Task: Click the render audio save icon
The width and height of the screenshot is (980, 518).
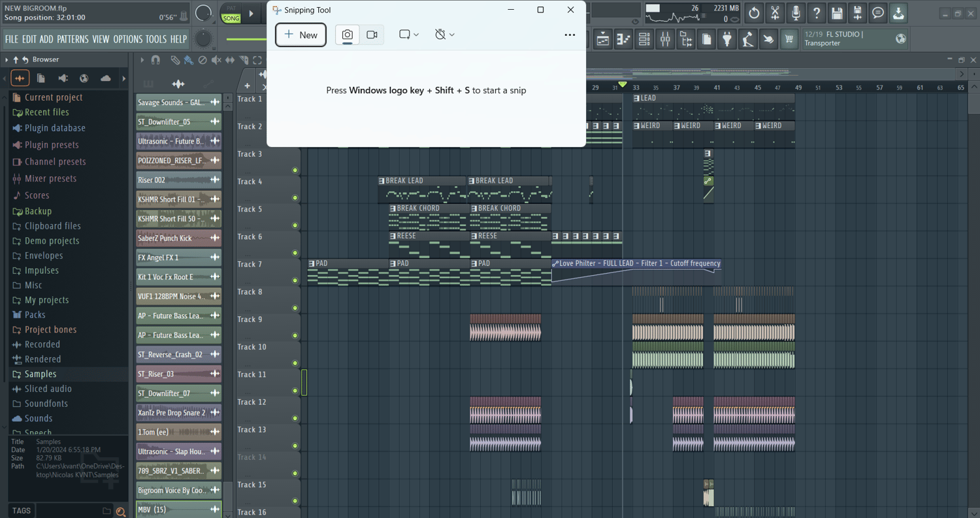Action: coord(858,13)
